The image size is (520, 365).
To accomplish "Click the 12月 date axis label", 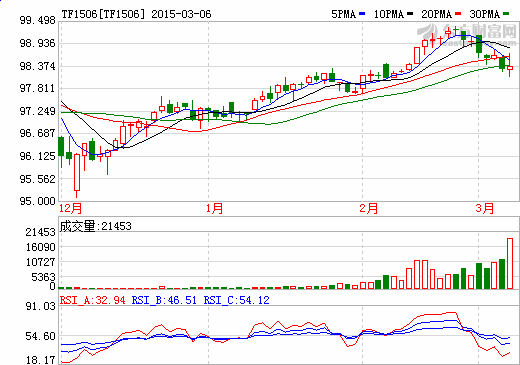I will click(70, 209).
